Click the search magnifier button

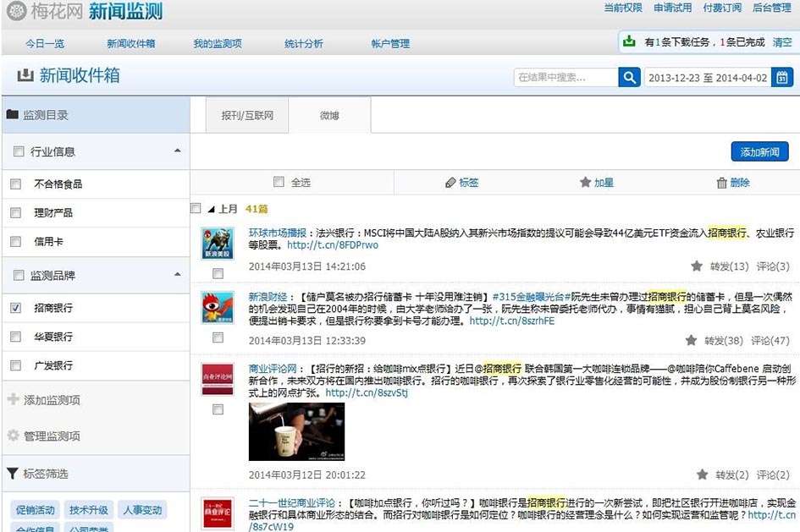click(630, 78)
